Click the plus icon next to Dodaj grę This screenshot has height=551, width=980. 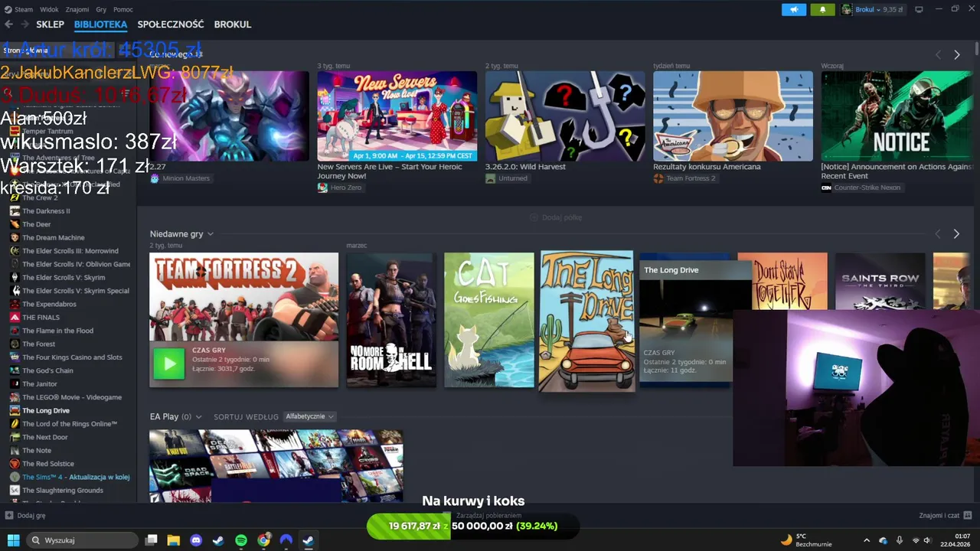click(x=9, y=516)
